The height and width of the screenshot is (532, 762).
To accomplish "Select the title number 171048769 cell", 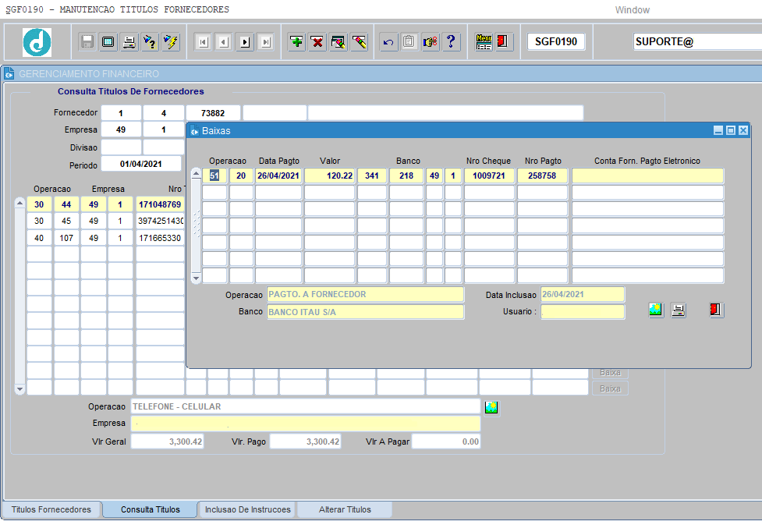I will point(160,204).
